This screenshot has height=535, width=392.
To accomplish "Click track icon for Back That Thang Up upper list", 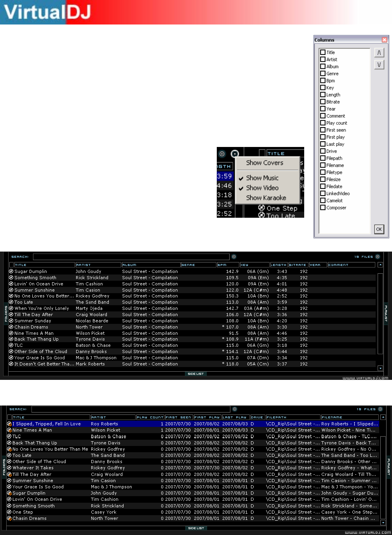I will [11, 339].
